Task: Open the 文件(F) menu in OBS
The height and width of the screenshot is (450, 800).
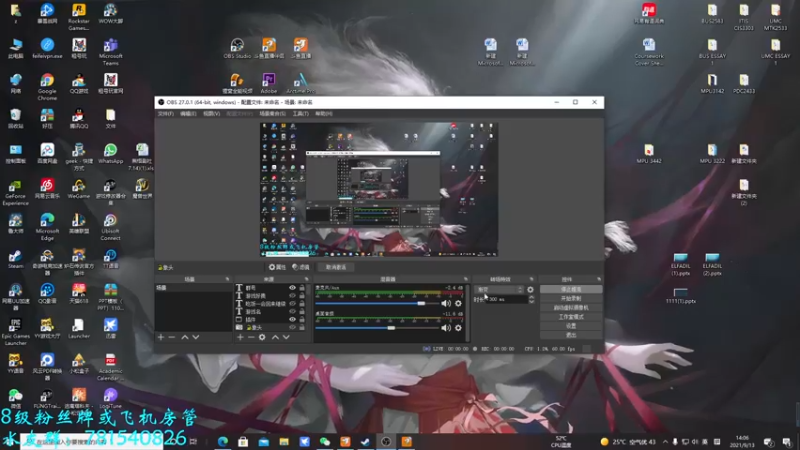Action: [166, 113]
